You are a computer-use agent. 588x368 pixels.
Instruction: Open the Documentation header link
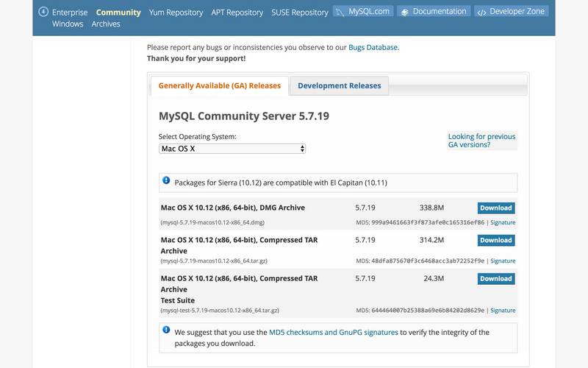coord(434,11)
